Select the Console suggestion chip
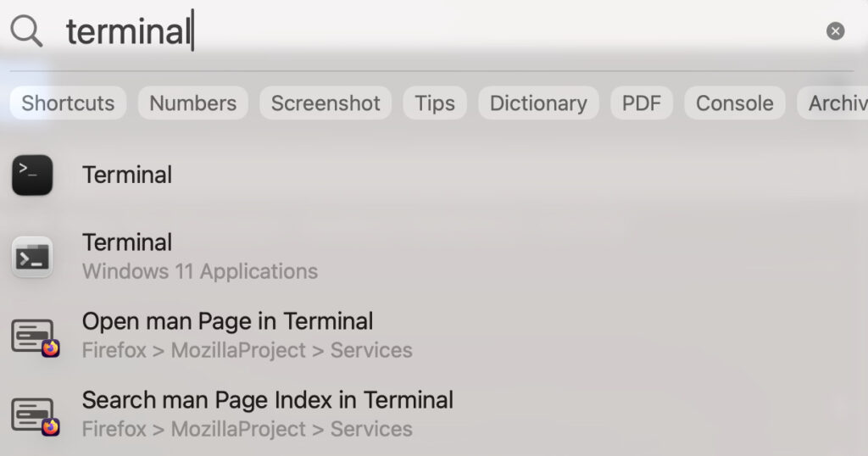 click(735, 103)
